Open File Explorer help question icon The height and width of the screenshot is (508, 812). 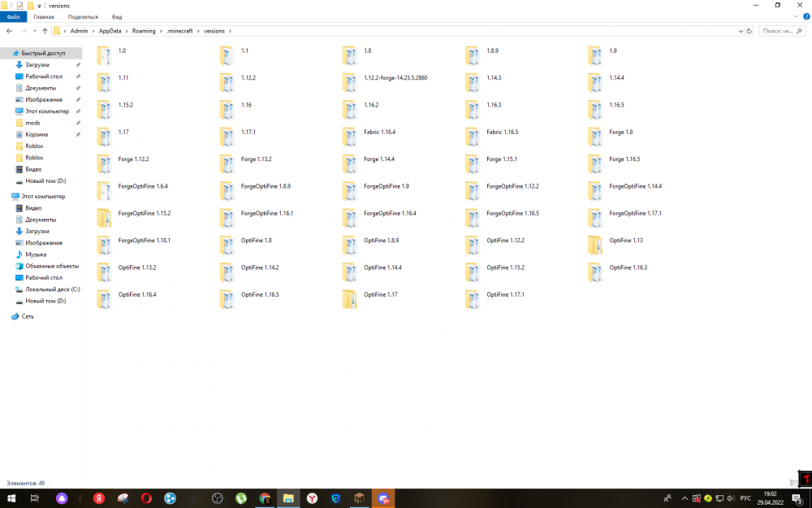tap(806, 16)
